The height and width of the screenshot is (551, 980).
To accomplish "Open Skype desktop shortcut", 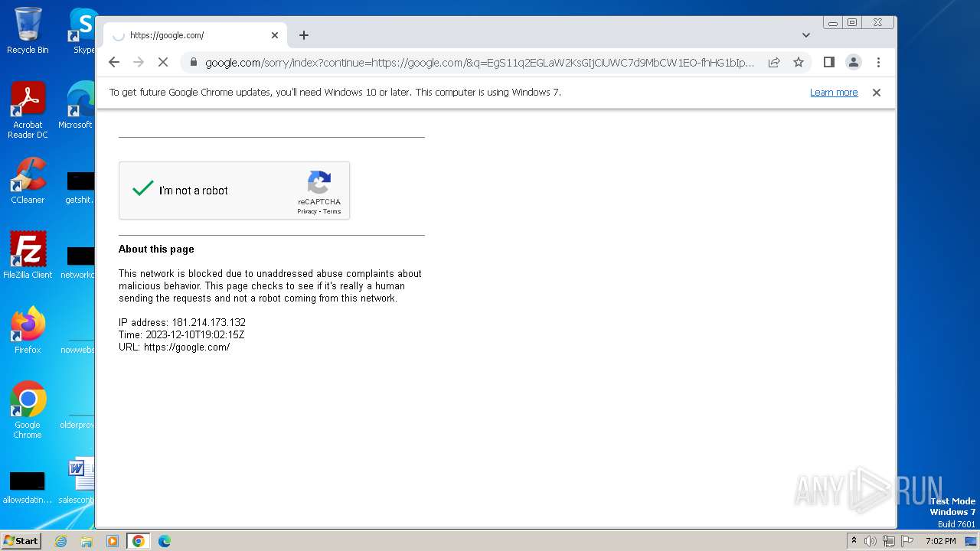I will (x=83, y=31).
